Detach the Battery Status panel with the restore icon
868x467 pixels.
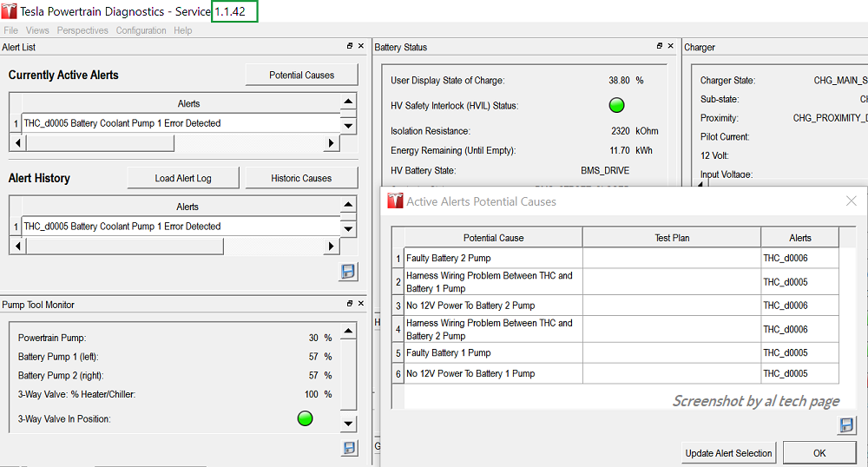click(660, 46)
